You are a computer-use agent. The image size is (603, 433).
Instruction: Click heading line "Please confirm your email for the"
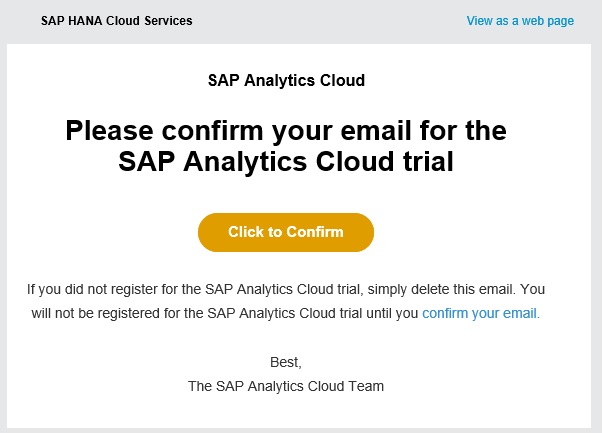point(286,131)
